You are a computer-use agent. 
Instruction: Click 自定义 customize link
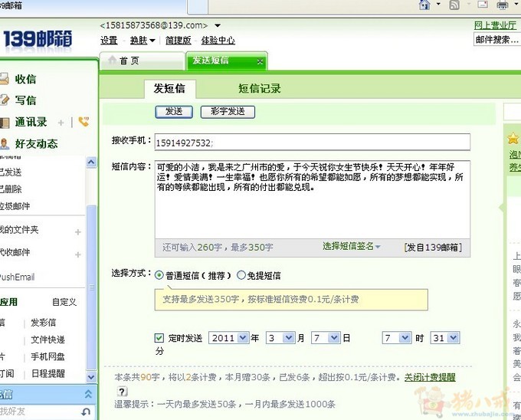(64, 302)
